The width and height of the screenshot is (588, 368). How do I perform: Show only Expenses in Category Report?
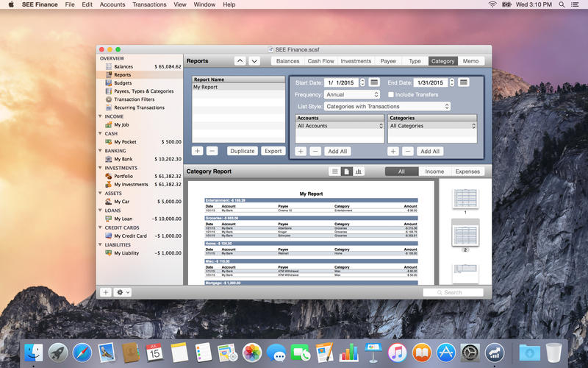467,171
